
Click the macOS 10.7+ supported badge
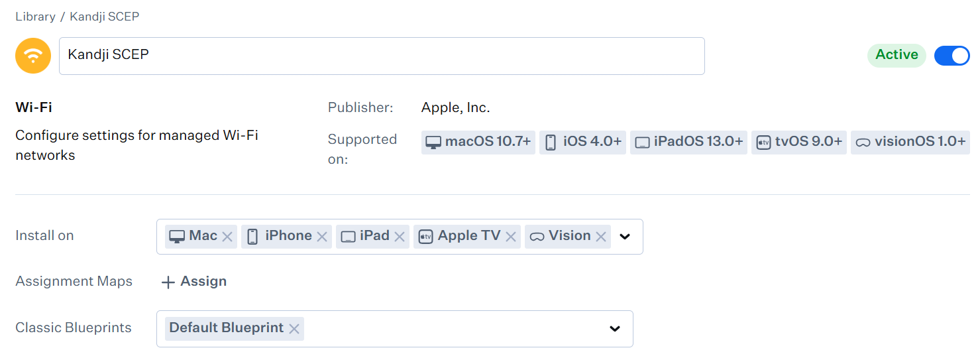coord(478,142)
